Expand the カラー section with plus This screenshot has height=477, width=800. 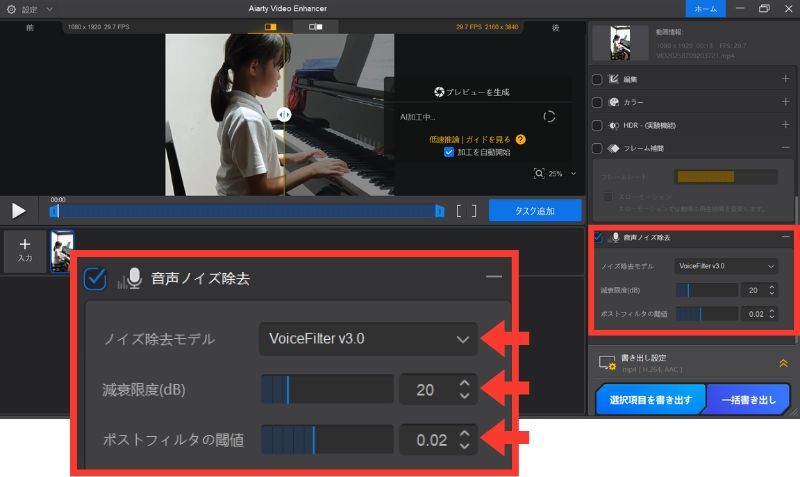coord(785,102)
